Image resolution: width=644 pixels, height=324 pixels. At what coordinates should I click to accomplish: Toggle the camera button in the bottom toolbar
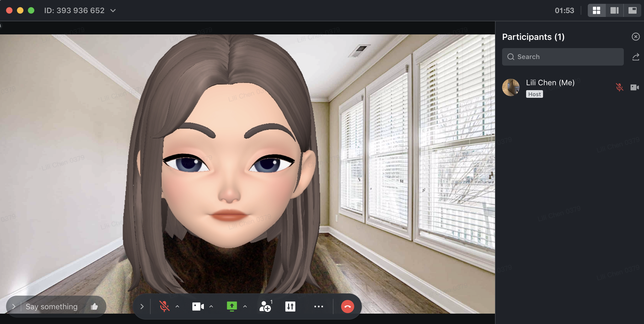click(198, 306)
